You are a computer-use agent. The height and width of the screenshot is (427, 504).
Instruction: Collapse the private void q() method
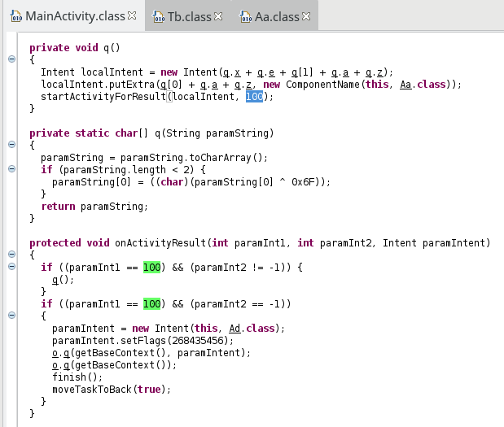pyautogui.click(x=12, y=59)
